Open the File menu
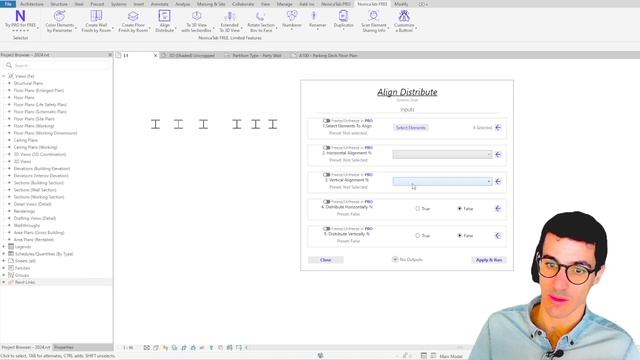Image resolution: width=640 pixels, height=360 pixels. [8, 4]
